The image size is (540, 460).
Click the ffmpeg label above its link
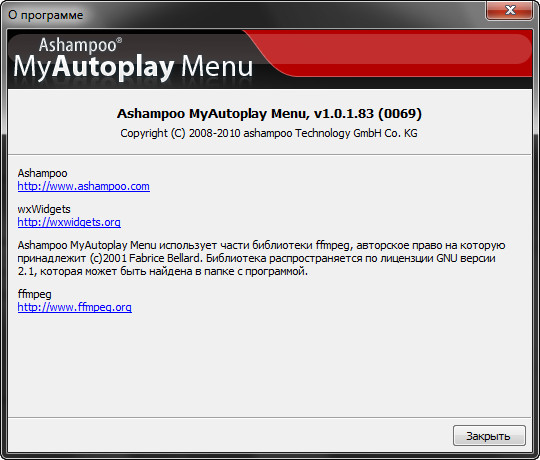click(34, 294)
